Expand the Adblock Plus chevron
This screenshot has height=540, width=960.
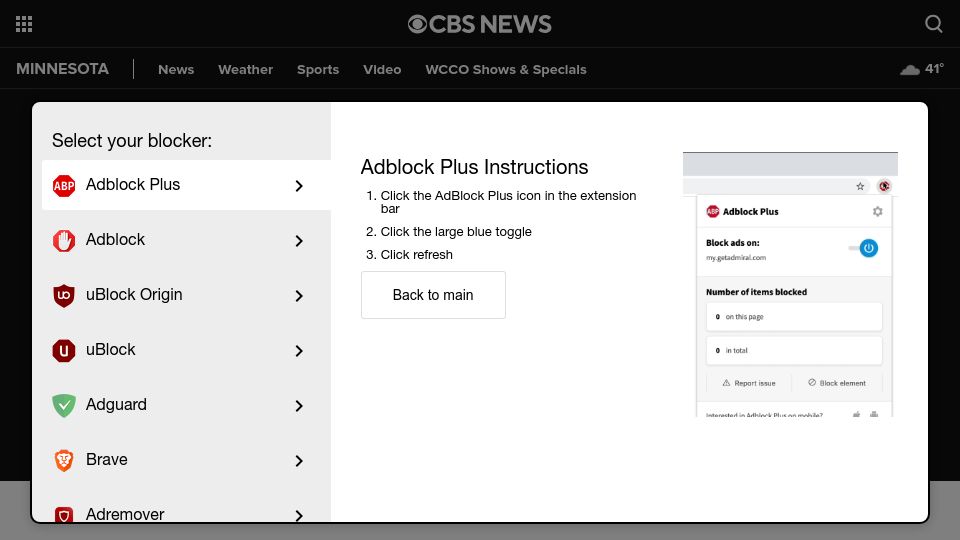click(299, 186)
